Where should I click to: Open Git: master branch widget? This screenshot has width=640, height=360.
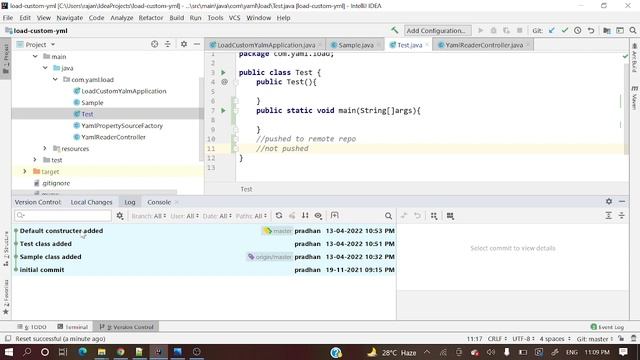(595, 338)
